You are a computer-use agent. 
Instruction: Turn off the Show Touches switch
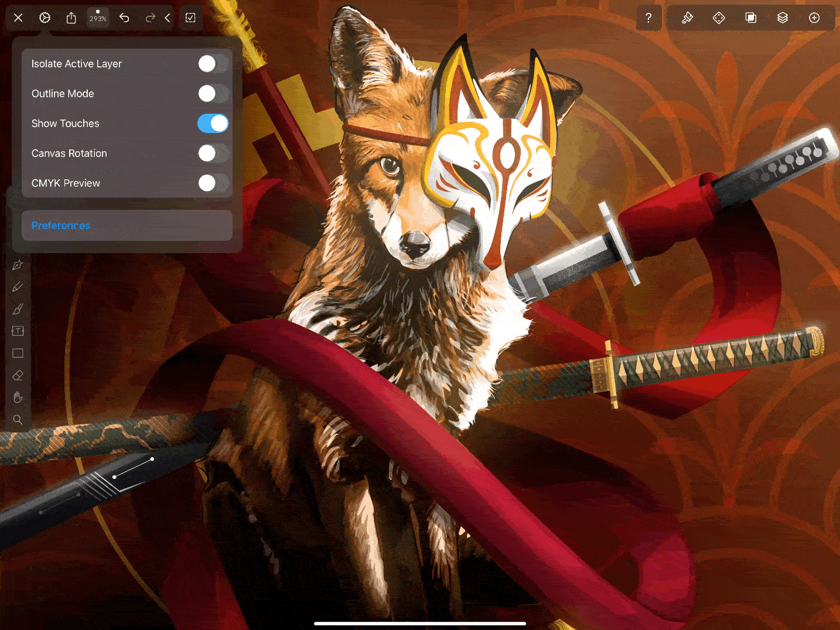(x=213, y=123)
